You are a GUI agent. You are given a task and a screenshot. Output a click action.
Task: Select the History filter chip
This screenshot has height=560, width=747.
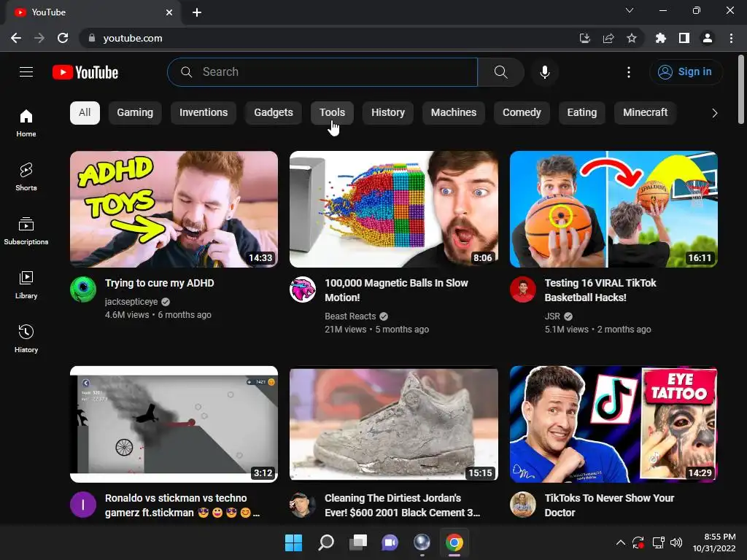pos(388,113)
